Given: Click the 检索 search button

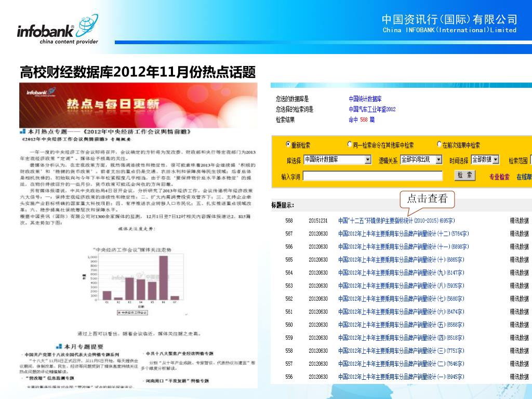Looking at the screenshot, I should click(465, 176).
